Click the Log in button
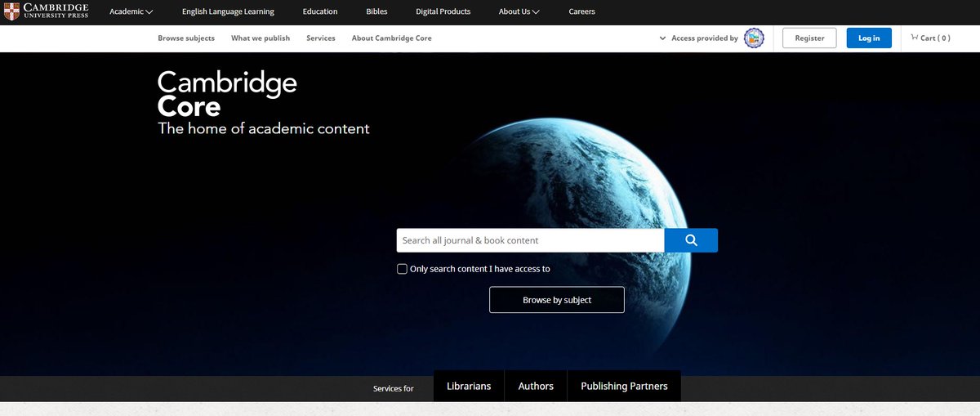Screen dimensions: 980x416 coord(869,38)
